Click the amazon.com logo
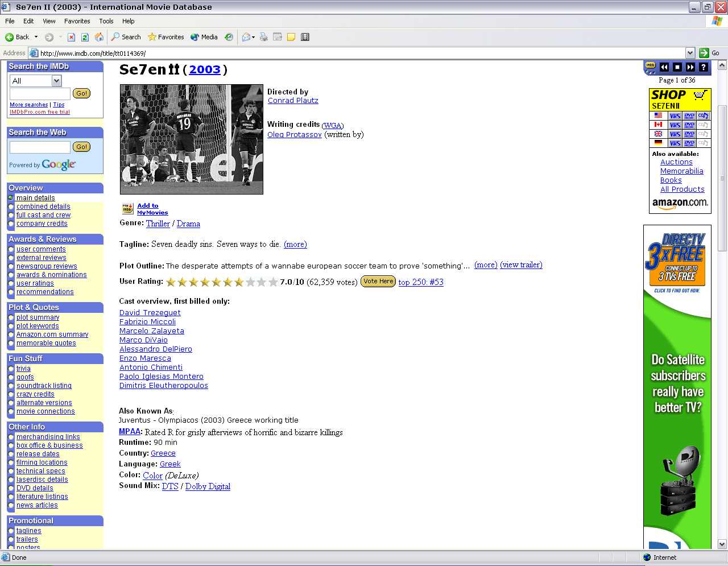728x566 pixels. 680,203
